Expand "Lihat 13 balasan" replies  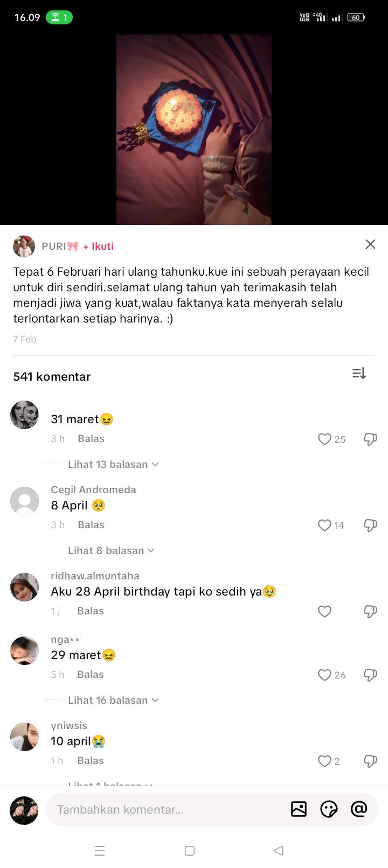pyautogui.click(x=113, y=464)
